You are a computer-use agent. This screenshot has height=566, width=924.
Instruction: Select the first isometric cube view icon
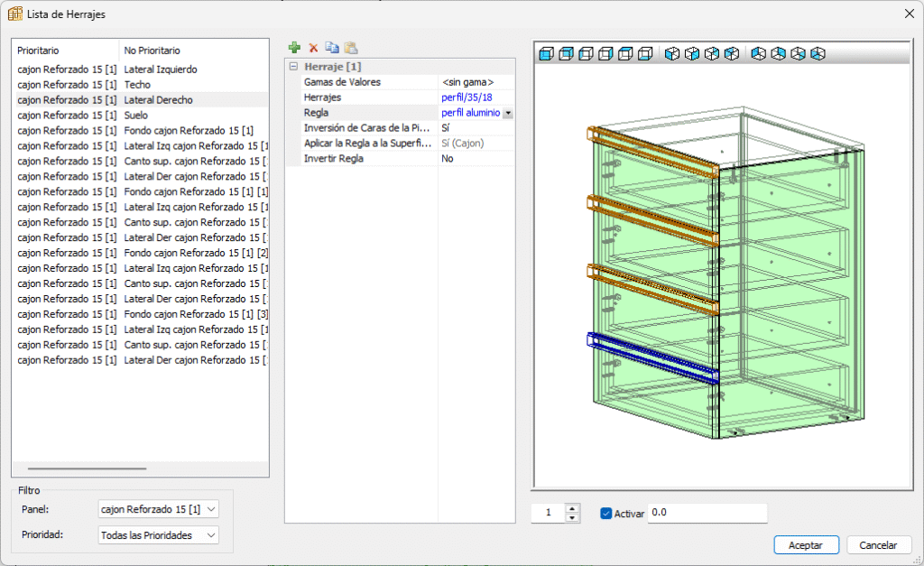point(672,54)
